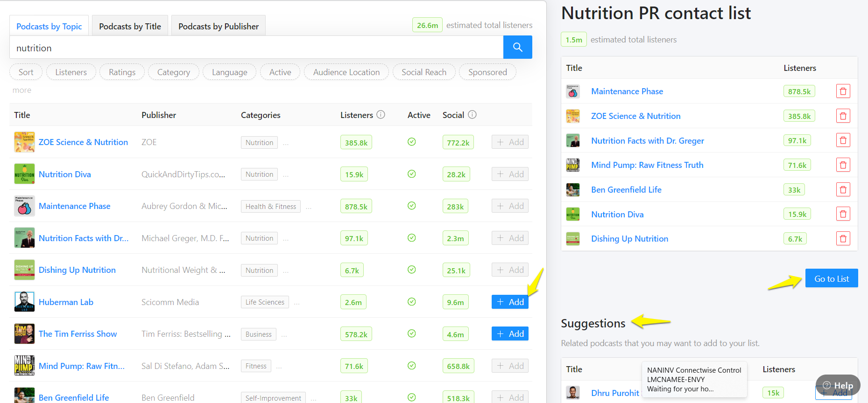Click the 1.5m estimated listeners badge
The height and width of the screenshot is (403, 868).
click(x=574, y=40)
